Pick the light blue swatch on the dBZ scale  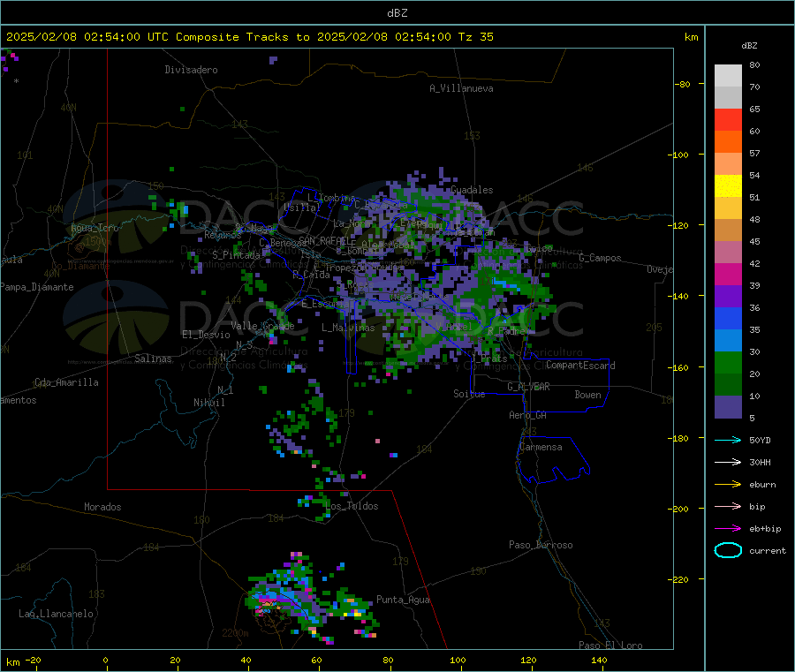pos(728,341)
